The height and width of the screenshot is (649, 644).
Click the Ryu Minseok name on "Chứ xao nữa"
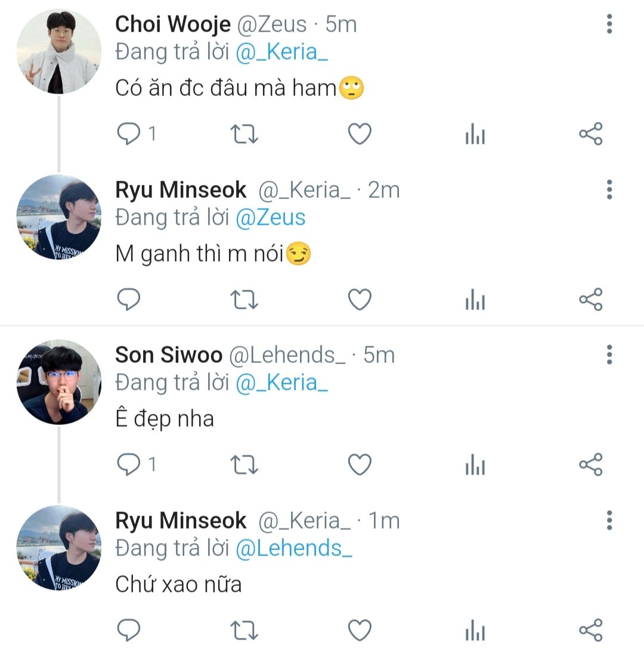181,520
